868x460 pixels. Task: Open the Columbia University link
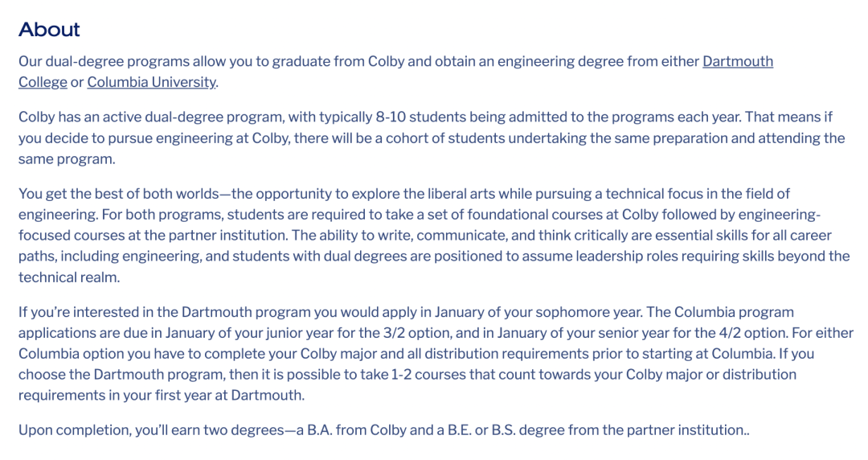click(152, 82)
